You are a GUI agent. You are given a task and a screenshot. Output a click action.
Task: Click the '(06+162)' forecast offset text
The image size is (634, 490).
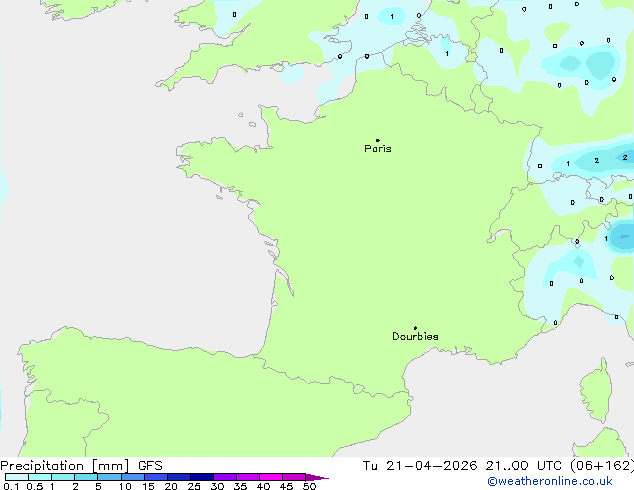602,466
